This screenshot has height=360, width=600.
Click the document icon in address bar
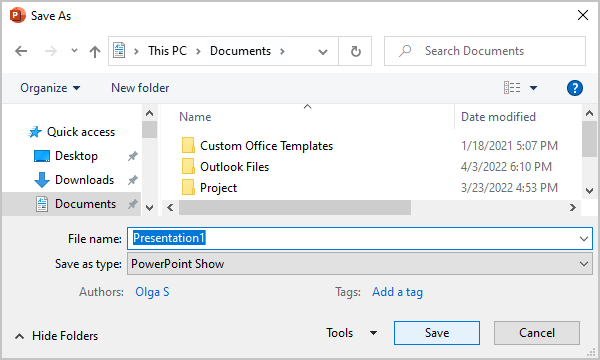coord(119,51)
